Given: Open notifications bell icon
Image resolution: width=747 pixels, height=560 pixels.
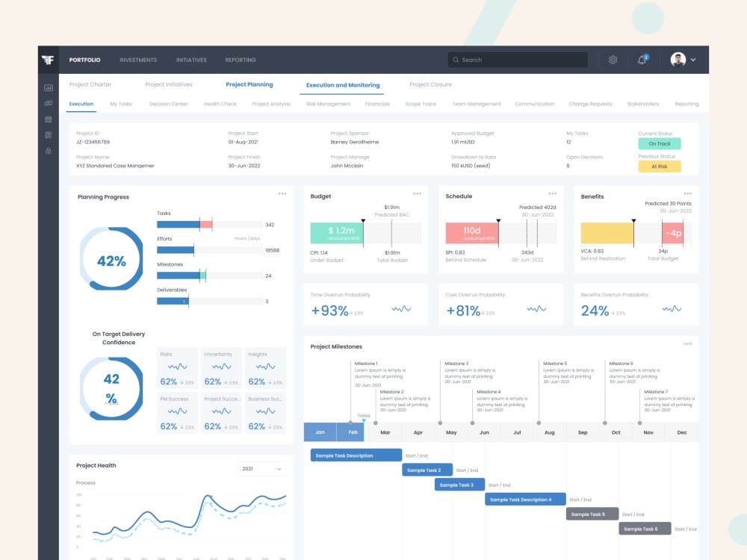Looking at the screenshot, I should [642, 60].
